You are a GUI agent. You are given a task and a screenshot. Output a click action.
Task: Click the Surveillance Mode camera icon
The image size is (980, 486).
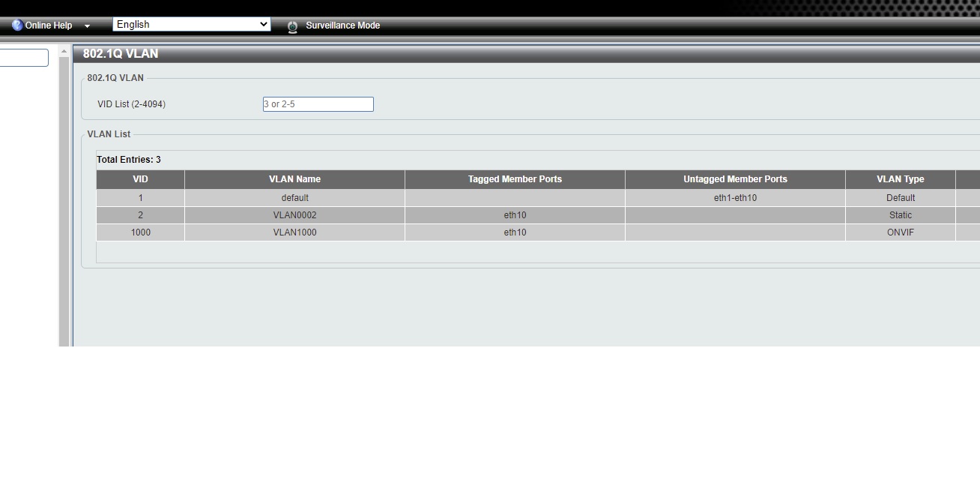(292, 26)
